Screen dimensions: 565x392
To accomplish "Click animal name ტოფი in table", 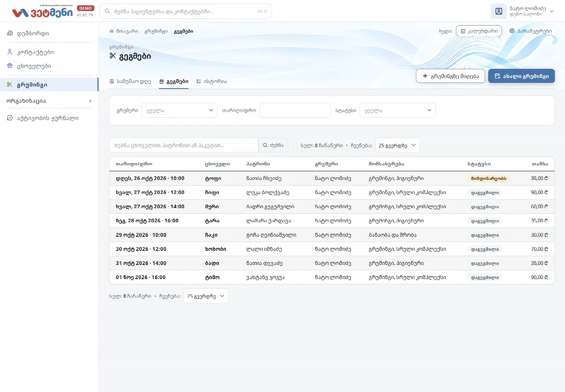I will pos(213,179).
